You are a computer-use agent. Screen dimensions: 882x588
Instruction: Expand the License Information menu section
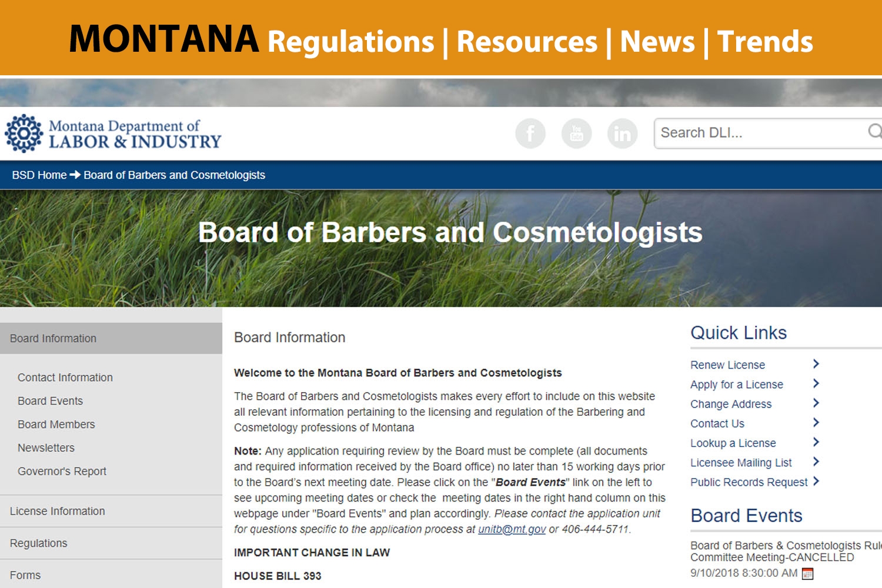111,511
